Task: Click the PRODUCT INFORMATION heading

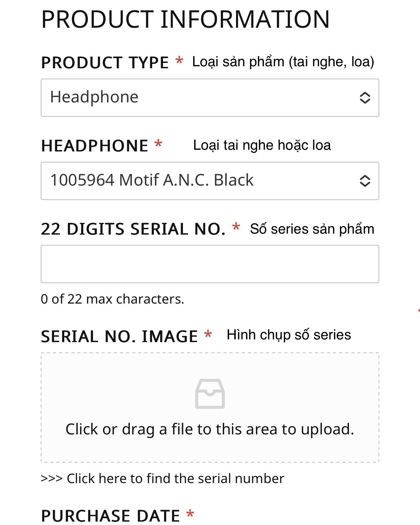Action: [185, 20]
